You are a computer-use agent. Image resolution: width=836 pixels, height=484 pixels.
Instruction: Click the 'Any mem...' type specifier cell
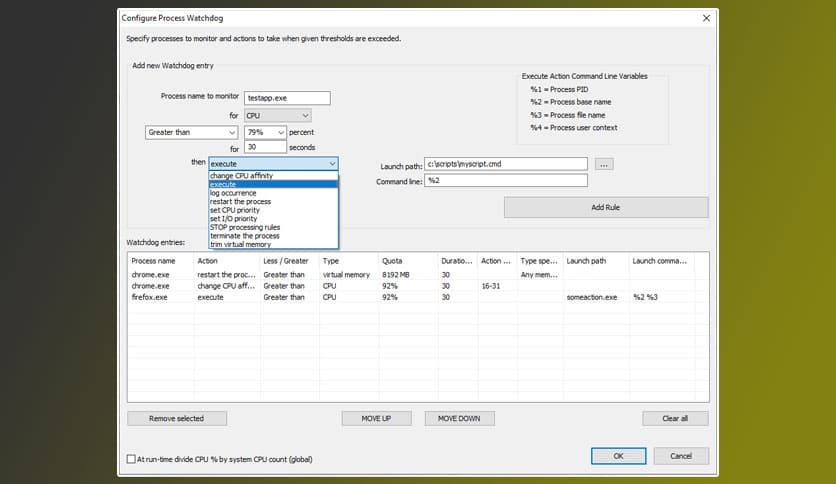[539, 275]
